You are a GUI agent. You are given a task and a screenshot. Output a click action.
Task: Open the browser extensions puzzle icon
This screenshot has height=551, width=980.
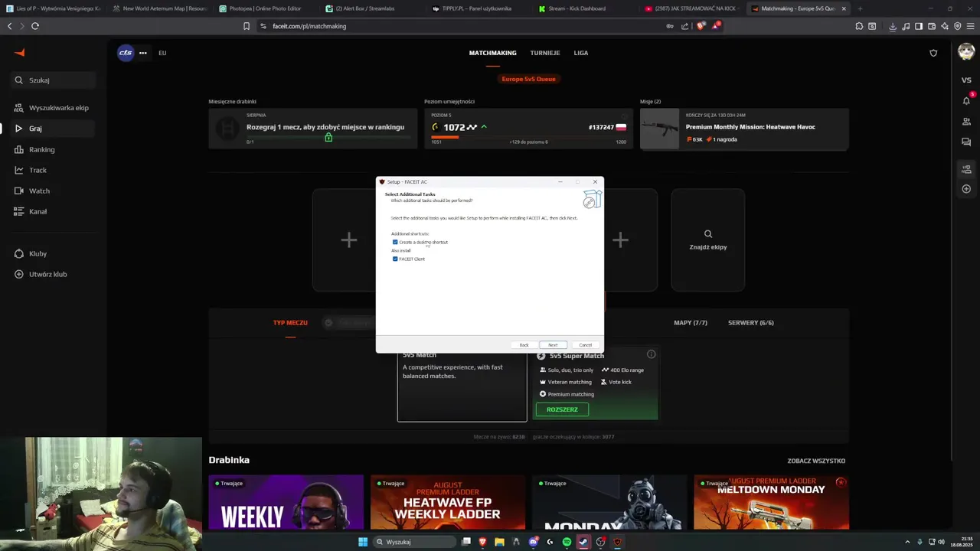pyautogui.click(x=859, y=26)
